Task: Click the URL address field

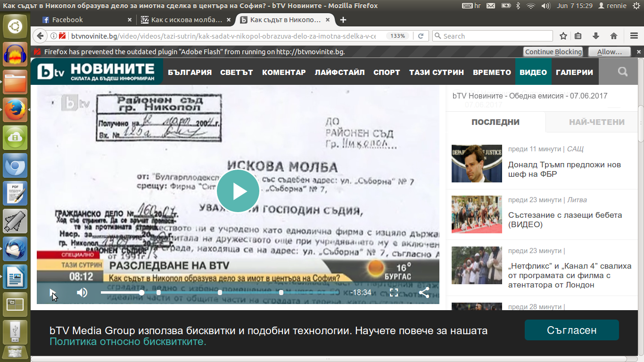Action: coord(224,36)
